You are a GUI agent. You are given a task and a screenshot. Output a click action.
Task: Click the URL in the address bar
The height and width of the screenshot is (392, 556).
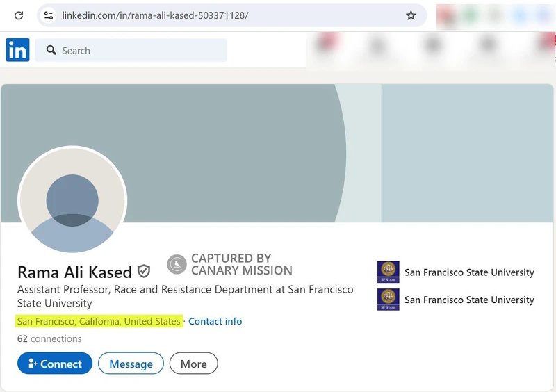click(155, 15)
